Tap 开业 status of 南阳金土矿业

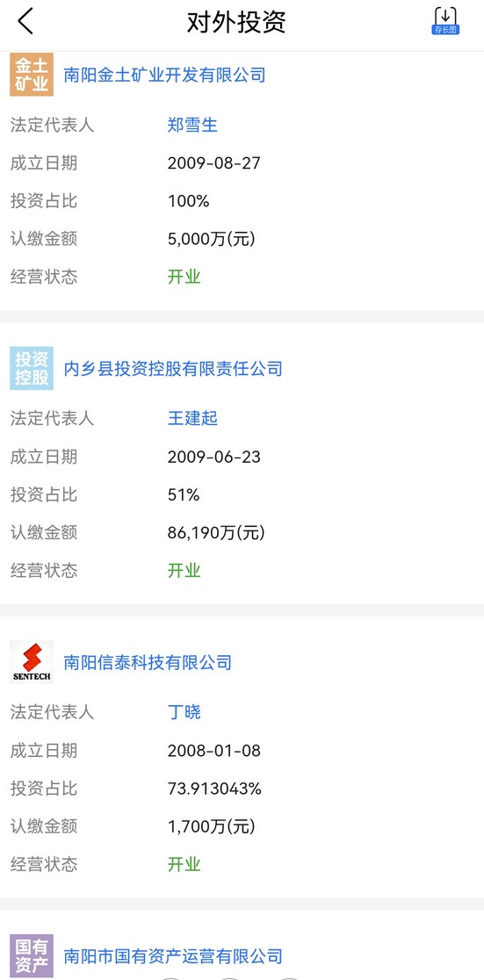[x=184, y=277]
